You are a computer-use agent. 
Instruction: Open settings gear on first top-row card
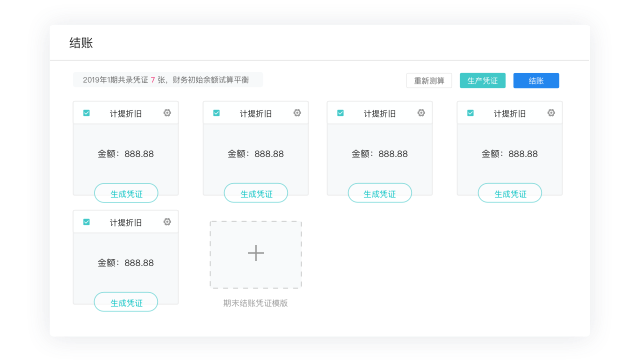tap(167, 113)
